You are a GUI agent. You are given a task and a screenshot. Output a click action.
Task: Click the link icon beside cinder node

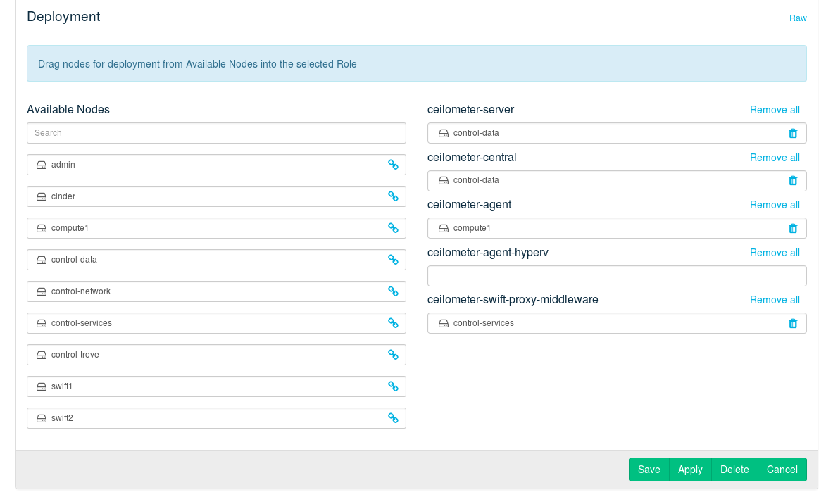(x=393, y=196)
